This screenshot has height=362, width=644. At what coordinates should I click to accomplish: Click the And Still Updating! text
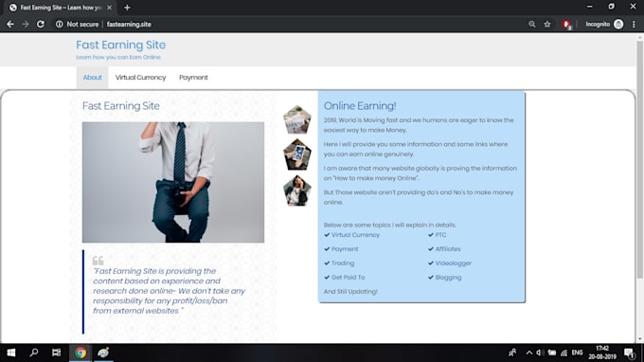click(350, 291)
